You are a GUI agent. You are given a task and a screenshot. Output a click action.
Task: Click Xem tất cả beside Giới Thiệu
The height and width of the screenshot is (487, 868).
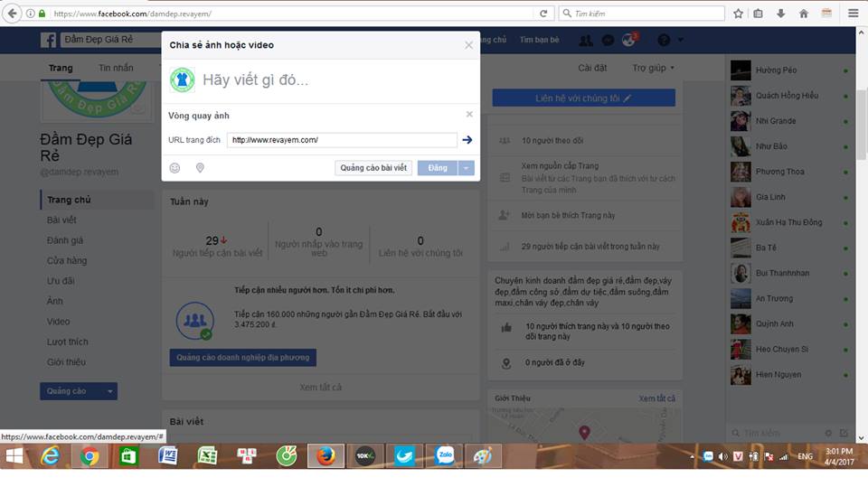click(x=656, y=398)
